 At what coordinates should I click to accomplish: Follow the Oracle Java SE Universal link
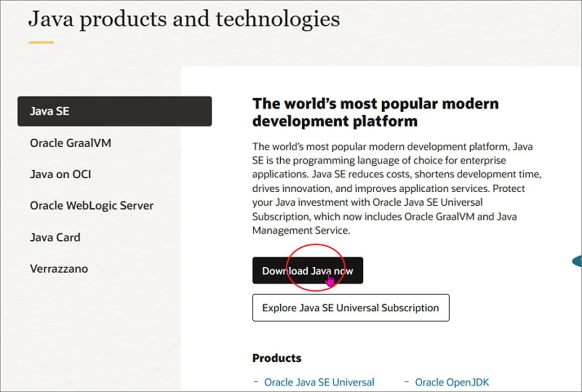pyautogui.click(x=319, y=382)
